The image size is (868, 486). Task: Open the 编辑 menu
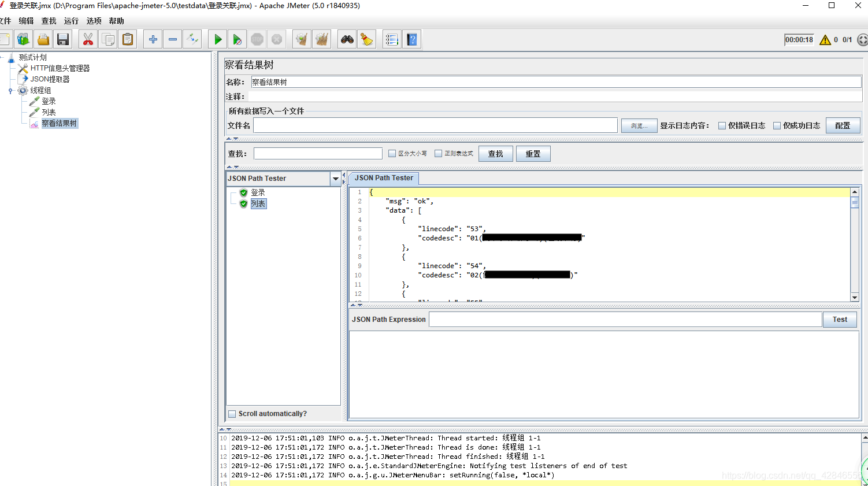pos(26,21)
